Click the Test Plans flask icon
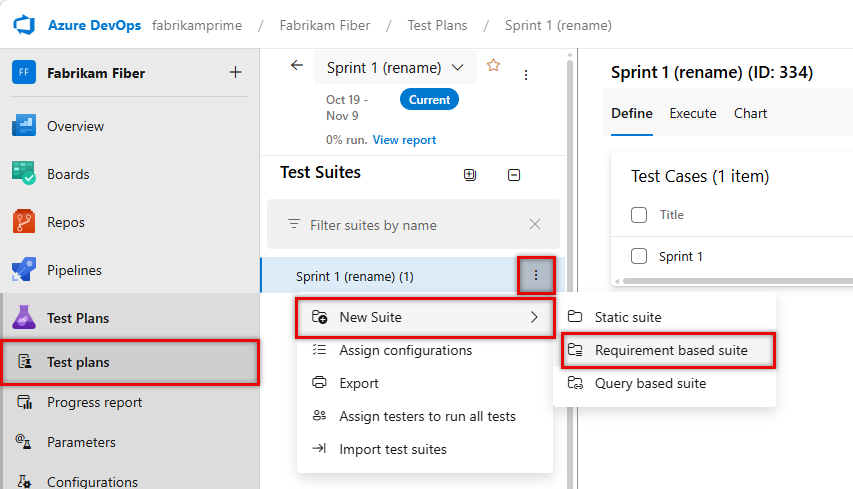853x489 pixels. click(24, 318)
